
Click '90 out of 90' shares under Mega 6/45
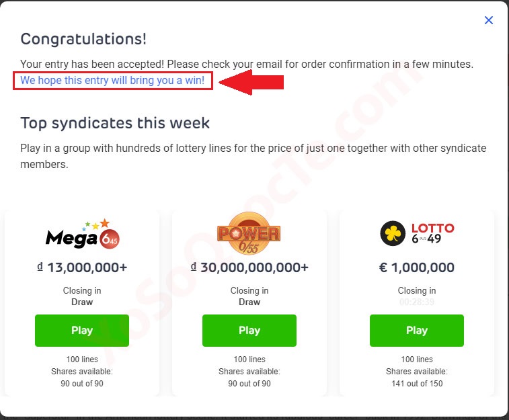(x=82, y=384)
